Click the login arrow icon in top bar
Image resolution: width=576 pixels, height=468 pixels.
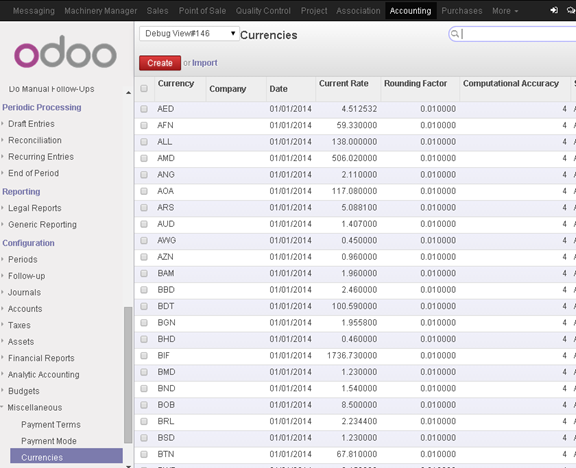[x=554, y=10]
